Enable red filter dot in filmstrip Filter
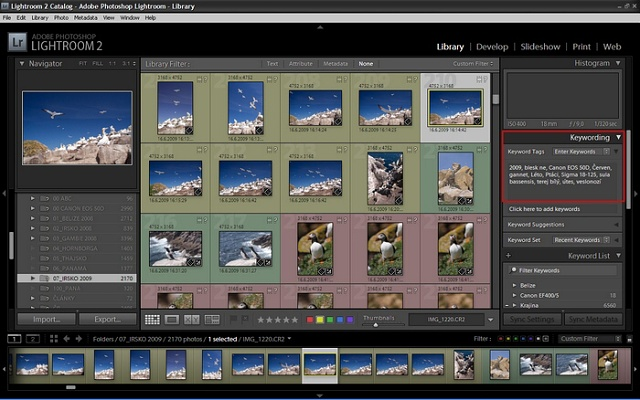The height and width of the screenshot is (400, 640). 500,339
